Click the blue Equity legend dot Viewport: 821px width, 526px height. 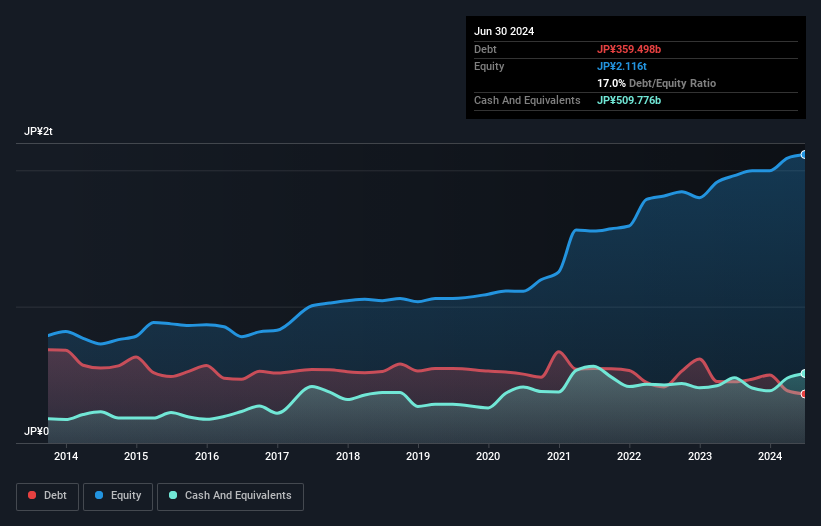[99, 495]
